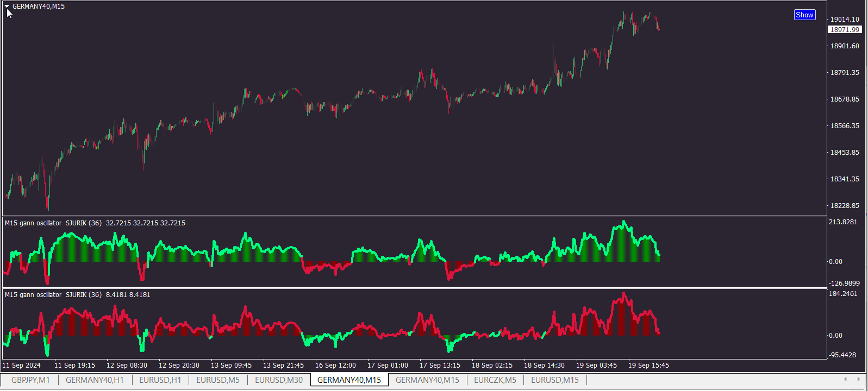Screen dimensions: 868x391
Task: Click the 11 Sep 19:15 time label
Action: (x=74, y=365)
